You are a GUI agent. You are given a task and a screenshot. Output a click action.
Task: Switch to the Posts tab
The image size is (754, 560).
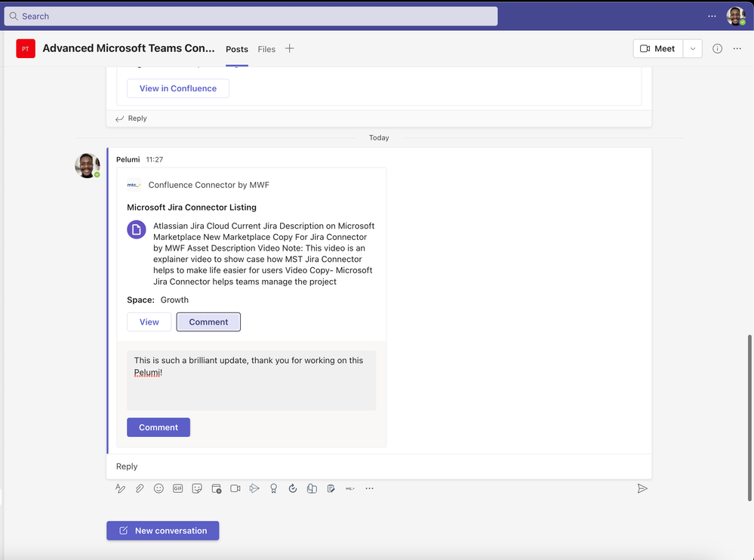[x=237, y=49]
